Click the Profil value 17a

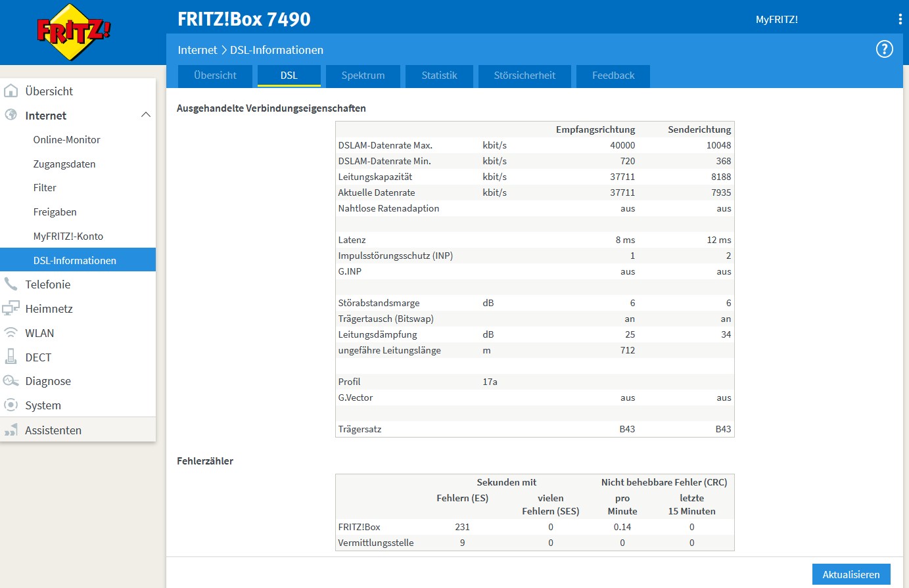pyautogui.click(x=490, y=382)
